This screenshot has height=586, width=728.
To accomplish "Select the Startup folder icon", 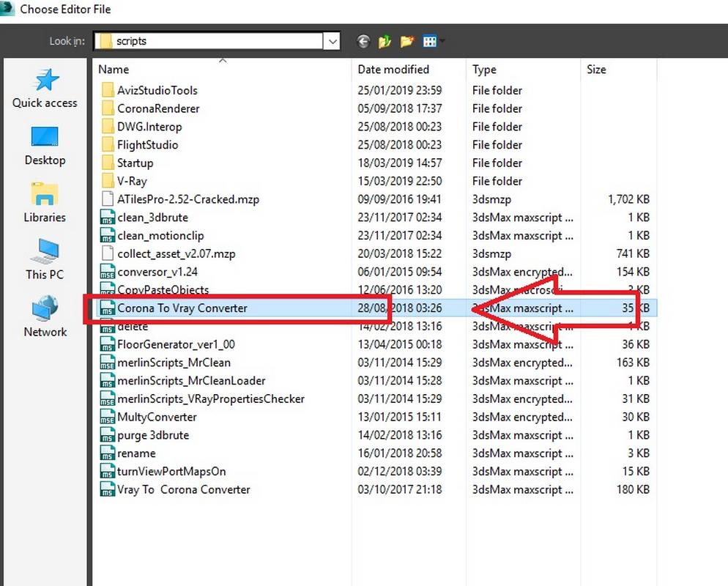I will [108, 163].
